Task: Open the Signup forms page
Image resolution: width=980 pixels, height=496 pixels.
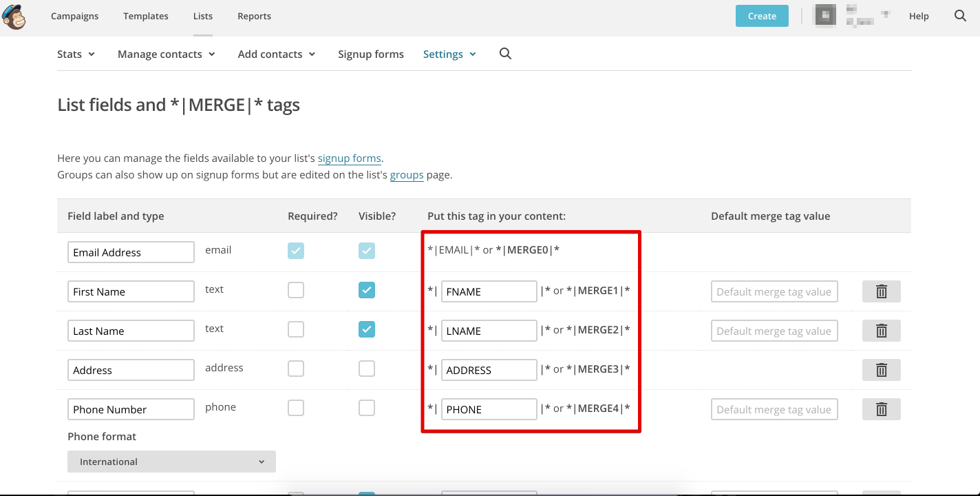Action: pyautogui.click(x=371, y=54)
